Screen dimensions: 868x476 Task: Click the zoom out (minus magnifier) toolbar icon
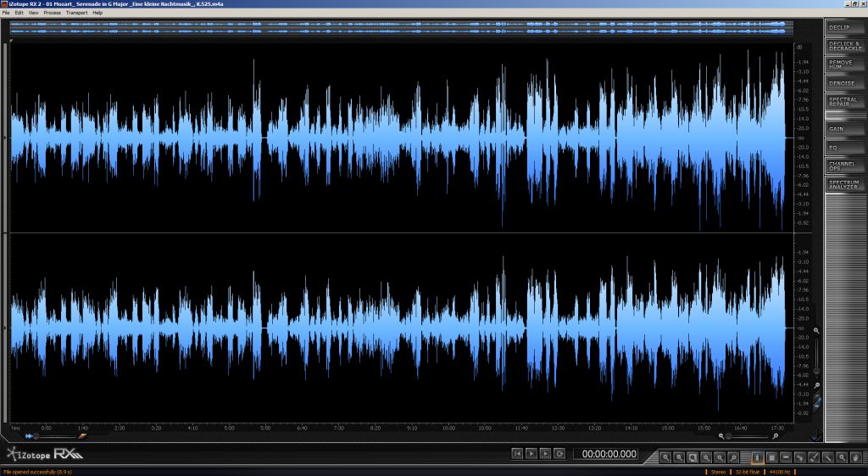coord(679,457)
